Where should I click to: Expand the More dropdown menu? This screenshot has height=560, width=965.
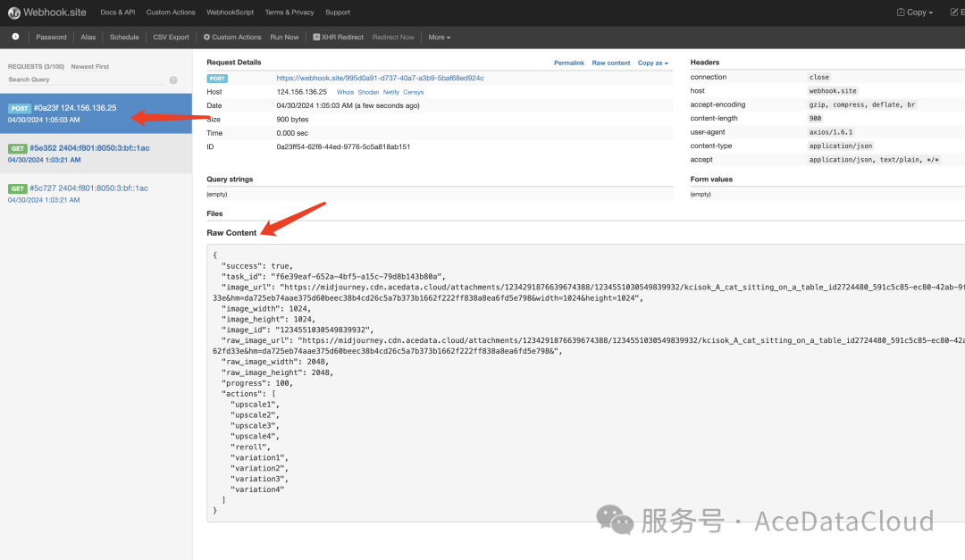pyautogui.click(x=439, y=38)
